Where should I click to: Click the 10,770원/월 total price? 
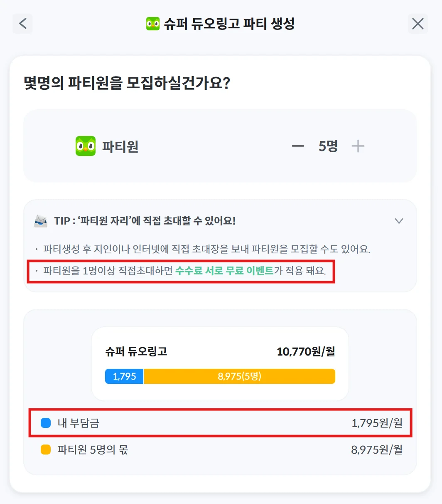[x=306, y=352]
